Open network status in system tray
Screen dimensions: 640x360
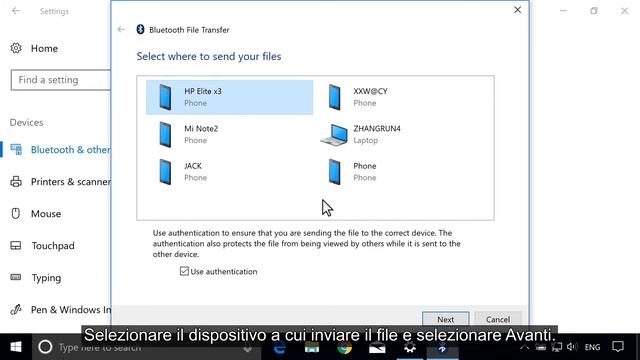pos(556,347)
